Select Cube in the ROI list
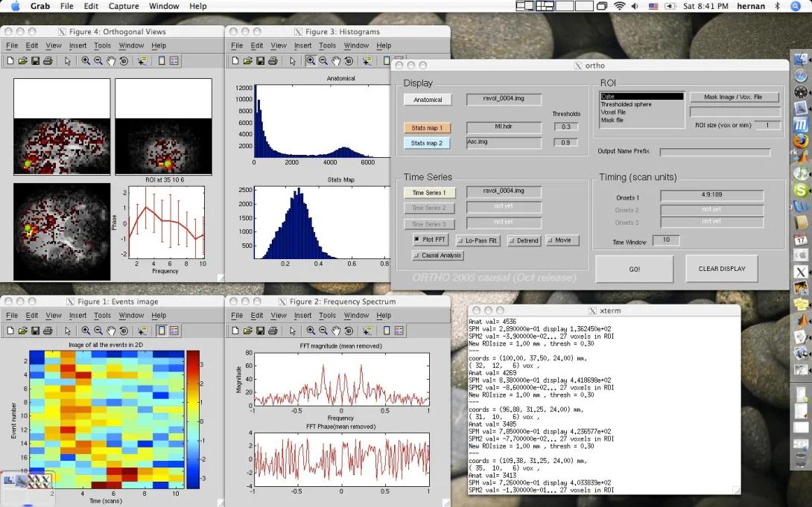The image size is (812, 507). click(x=641, y=97)
